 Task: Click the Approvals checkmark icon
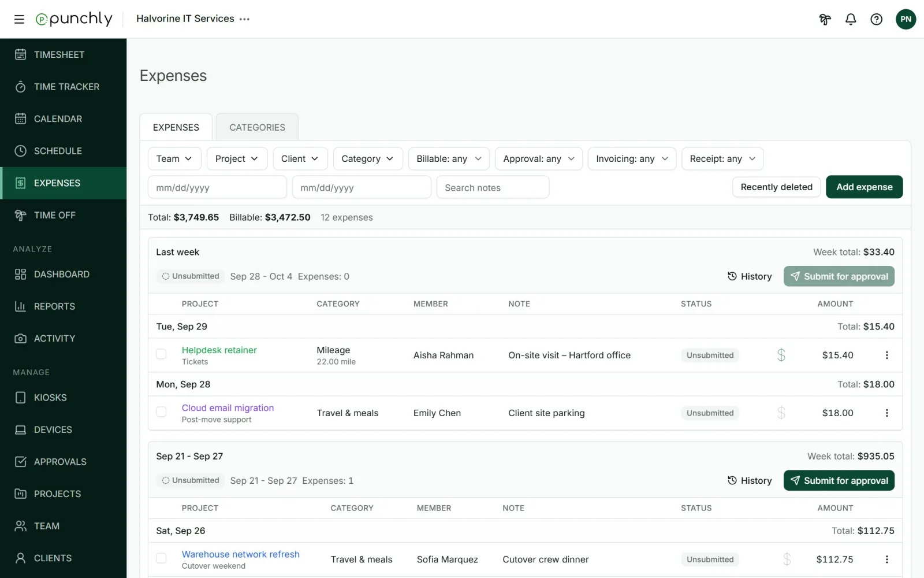pyautogui.click(x=20, y=462)
